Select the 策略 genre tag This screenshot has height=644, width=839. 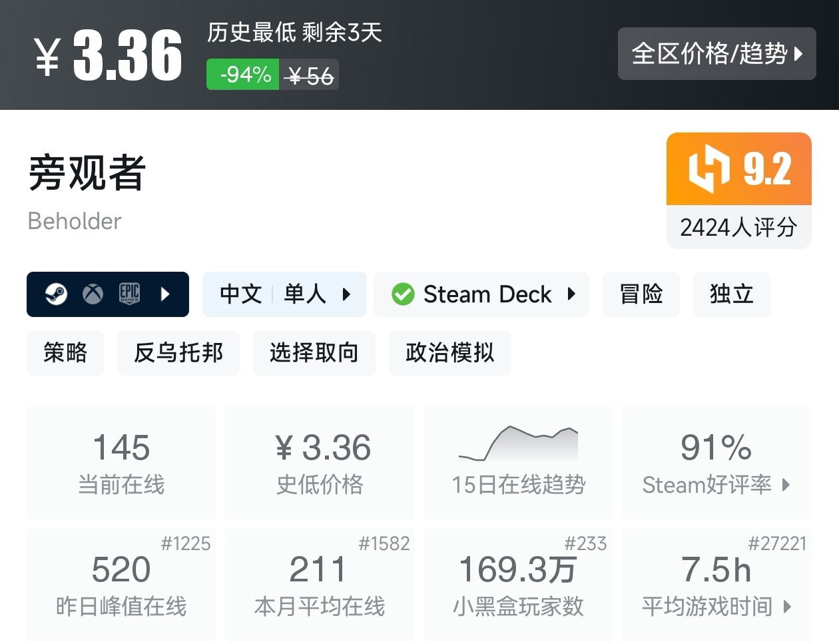(65, 352)
